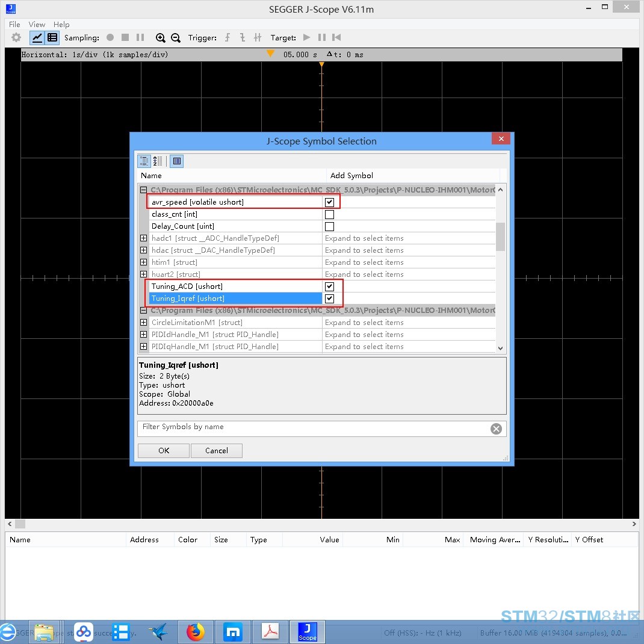
Task: Select the both-edges trigger icon
Action: [258, 38]
